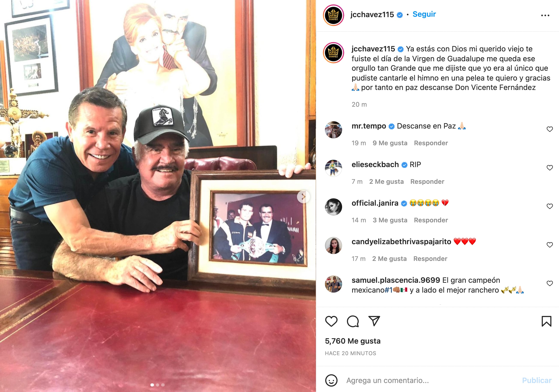Like the post with the heart icon
The height and width of the screenshot is (392, 559).
[x=331, y=321]
